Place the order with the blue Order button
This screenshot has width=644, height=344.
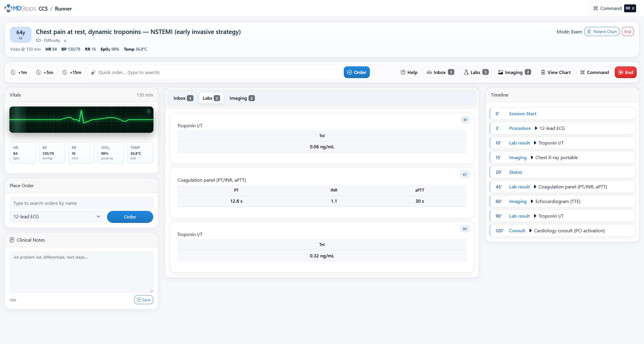point(130,217)
